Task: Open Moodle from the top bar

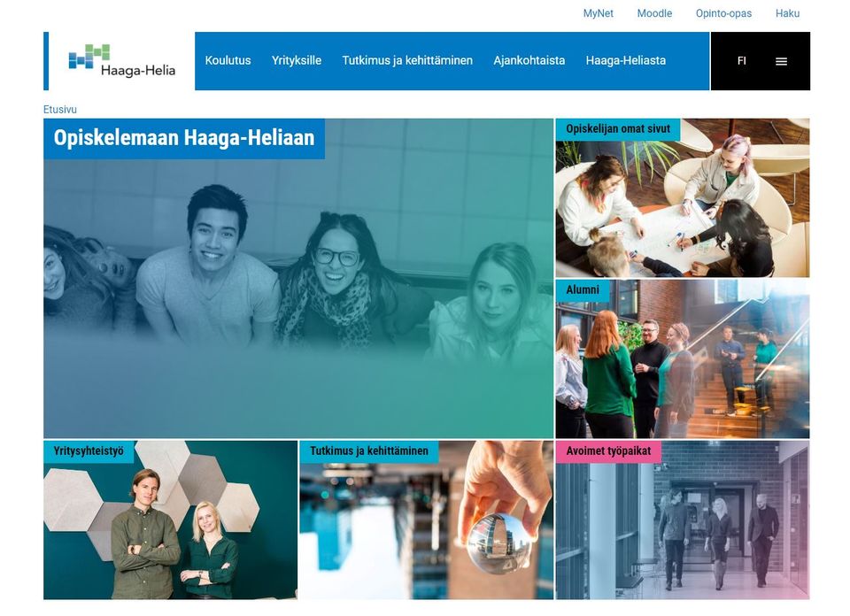Action: pyautogui.click(x=654, y=13)
